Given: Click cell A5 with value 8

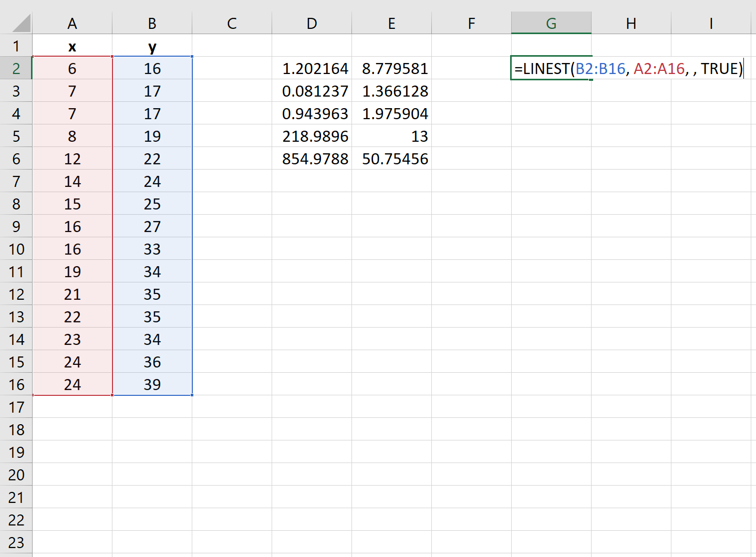Looking at the screenshot, I should [73, 136].
